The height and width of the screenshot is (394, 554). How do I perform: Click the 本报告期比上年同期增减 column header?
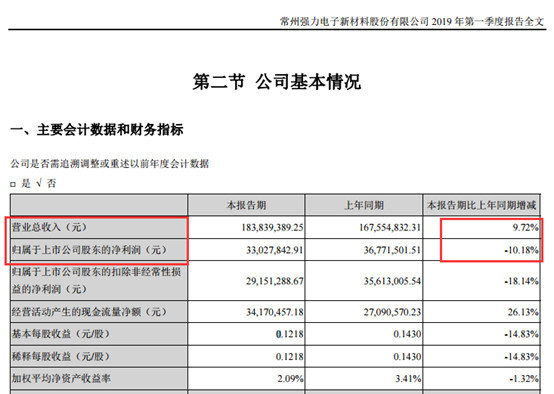[x=482, y=205]
